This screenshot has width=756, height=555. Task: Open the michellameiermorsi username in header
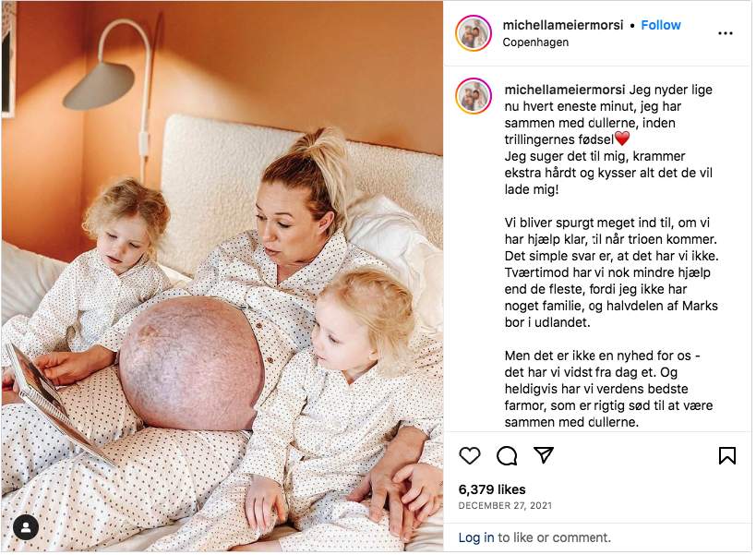563,25
